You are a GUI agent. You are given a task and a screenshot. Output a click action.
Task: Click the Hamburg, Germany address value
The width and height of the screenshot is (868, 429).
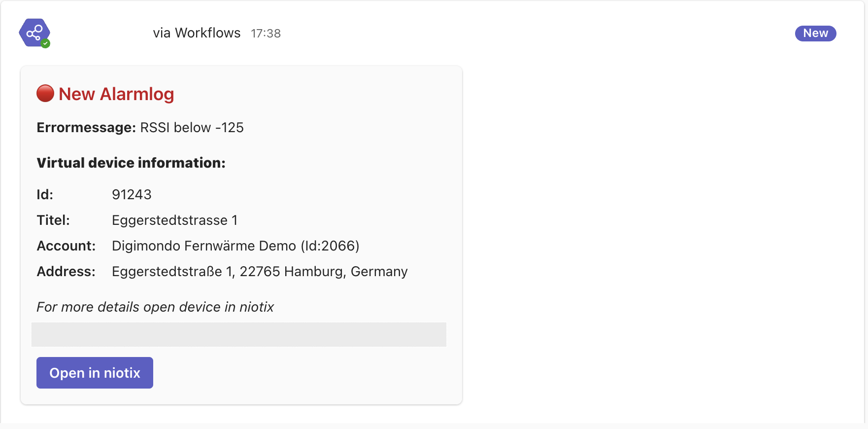pyautogui.click(x=260, y=271)
